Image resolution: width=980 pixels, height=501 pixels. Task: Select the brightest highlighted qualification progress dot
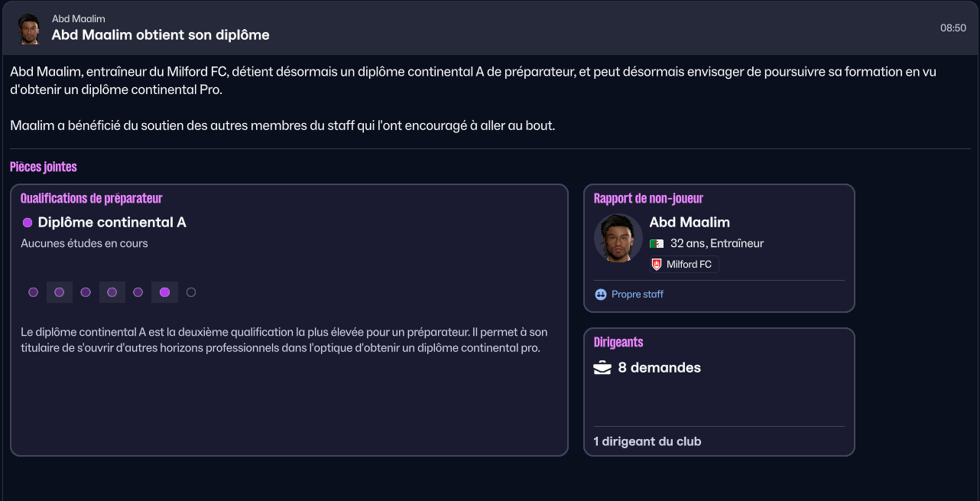(x=164, y=292)
